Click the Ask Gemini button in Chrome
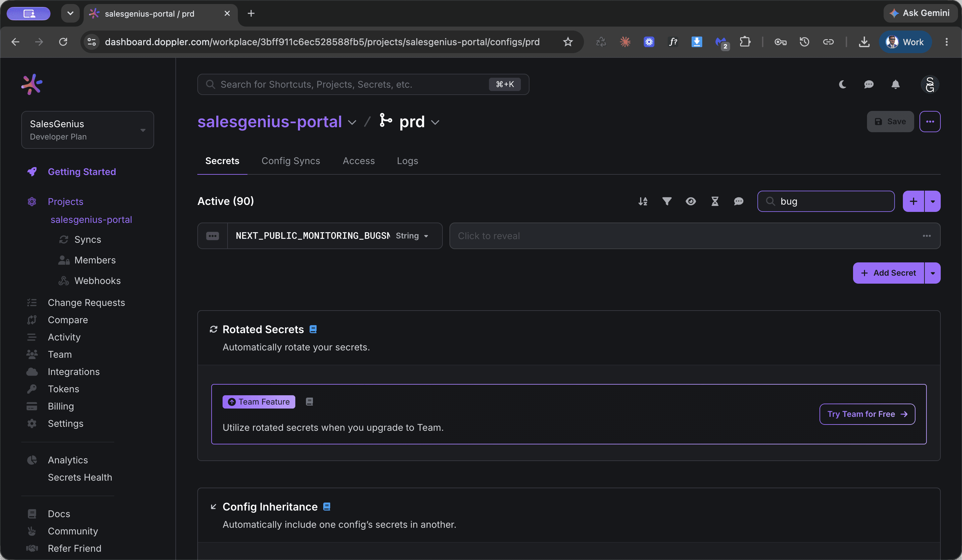This screenshot has height=560, width=962. click(920, 13)
